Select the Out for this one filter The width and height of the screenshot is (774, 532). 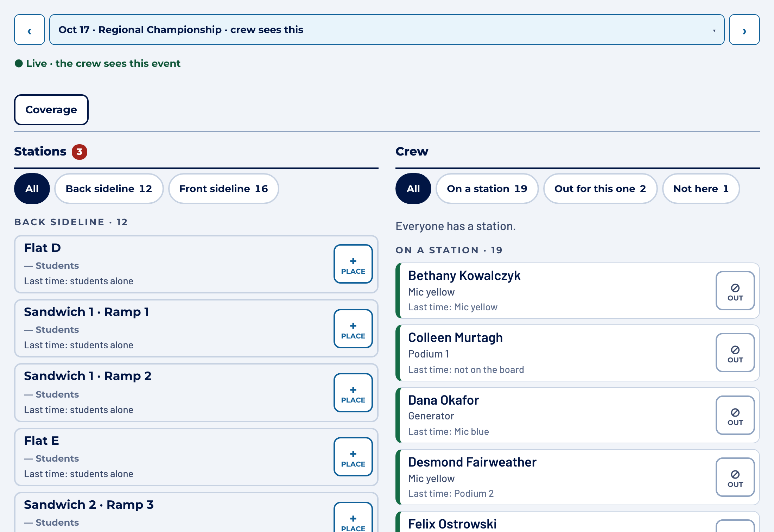[600, 189]
